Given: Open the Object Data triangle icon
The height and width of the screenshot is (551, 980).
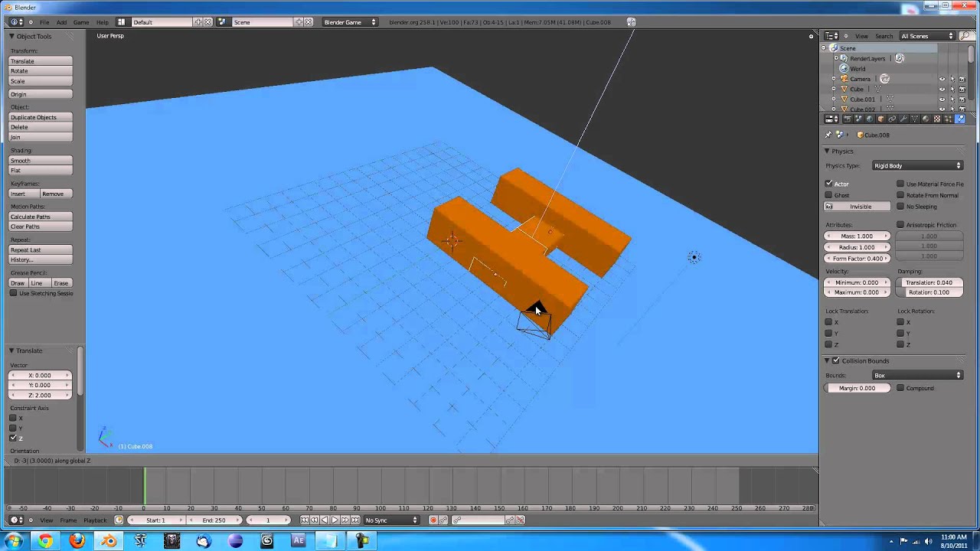Looking at the screenshot, I should (x=915, y=119).
